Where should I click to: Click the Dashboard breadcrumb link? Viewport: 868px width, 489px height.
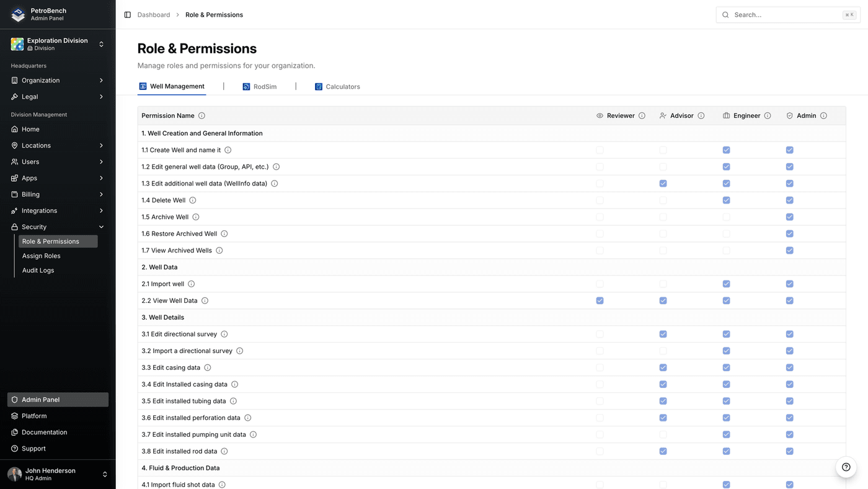click(153, 14)
